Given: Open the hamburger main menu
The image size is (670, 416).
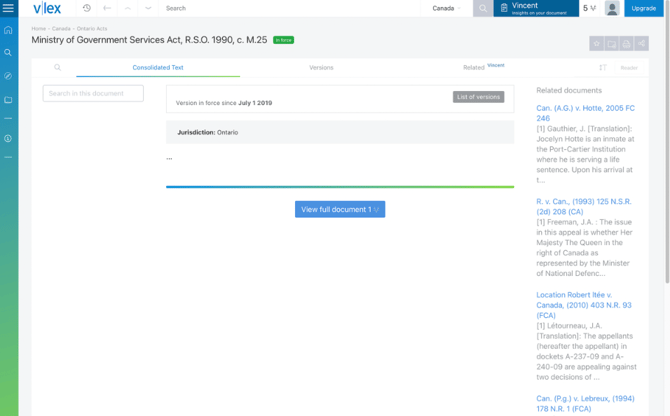Looking at the screenshot, I should tap(8, 8).
